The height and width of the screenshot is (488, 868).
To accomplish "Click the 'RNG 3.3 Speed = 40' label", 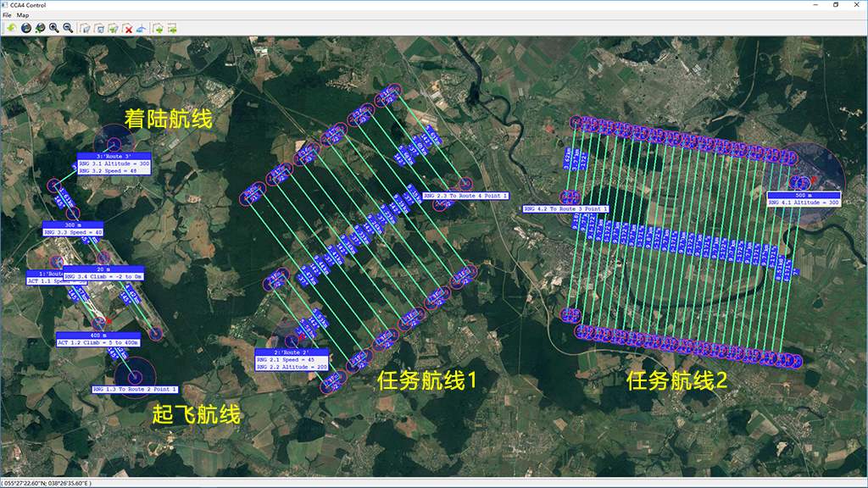I will [74, 232].
